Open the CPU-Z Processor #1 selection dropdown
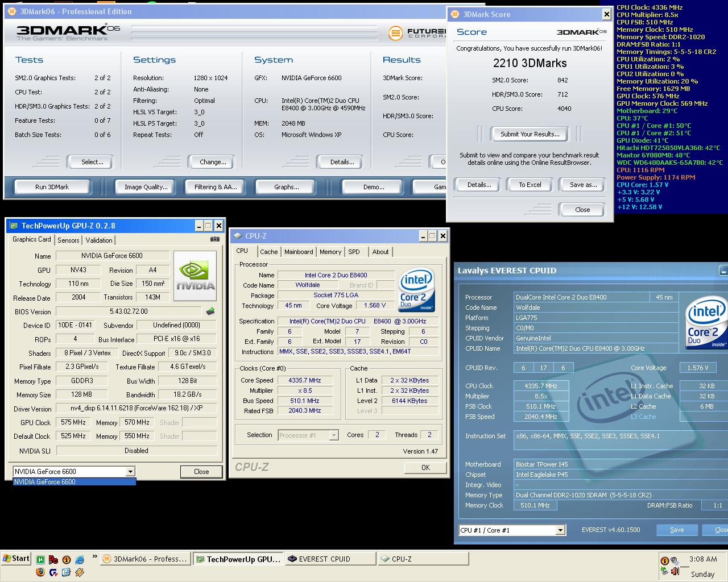Screen dimensions: 728x582 click(334, 435)
